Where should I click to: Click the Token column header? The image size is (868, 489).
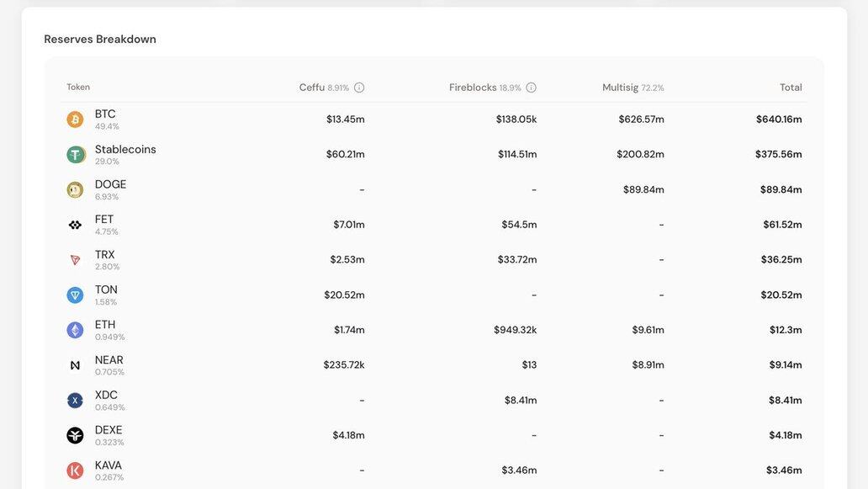[x=78, y=87]
